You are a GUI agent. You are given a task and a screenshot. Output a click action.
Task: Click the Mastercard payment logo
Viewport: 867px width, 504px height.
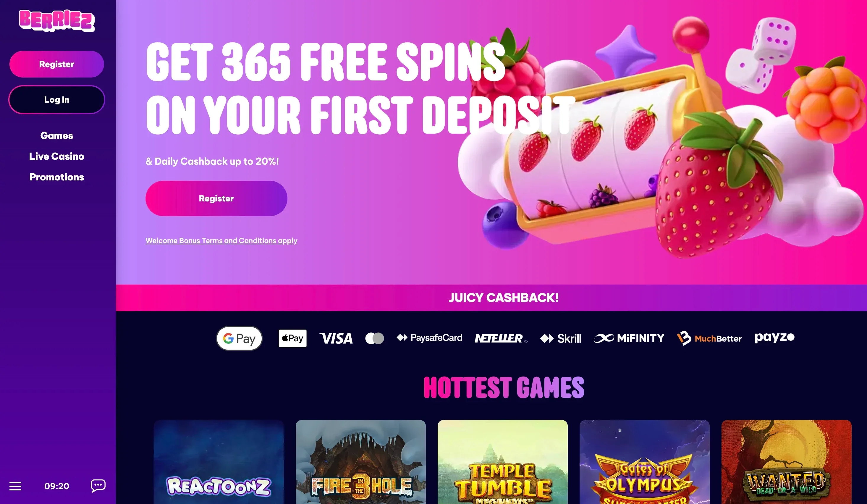pos(375,338)
